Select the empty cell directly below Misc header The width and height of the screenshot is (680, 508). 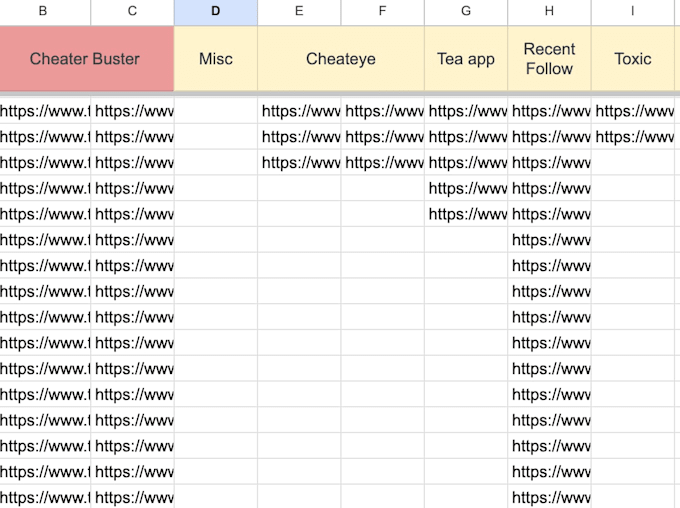pyautogui.click(x=216, y=111)
